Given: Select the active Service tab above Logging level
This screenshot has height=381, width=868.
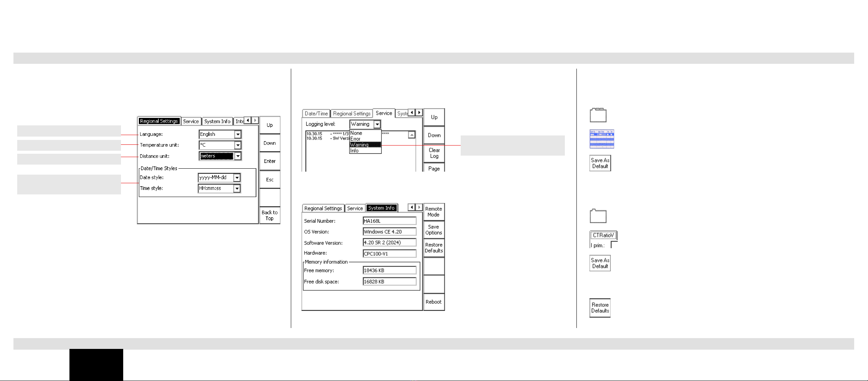Looking at the screenshot, I should click(384, 113).
